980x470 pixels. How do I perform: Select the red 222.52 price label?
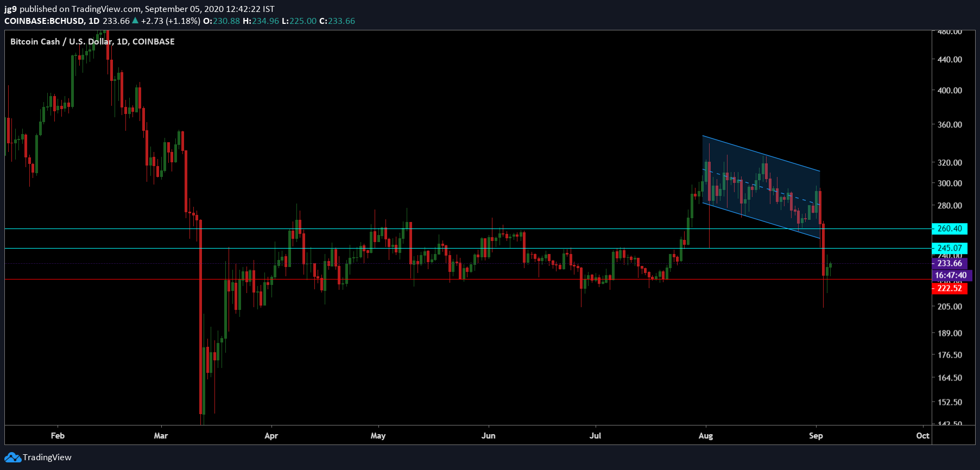point(950,288)
